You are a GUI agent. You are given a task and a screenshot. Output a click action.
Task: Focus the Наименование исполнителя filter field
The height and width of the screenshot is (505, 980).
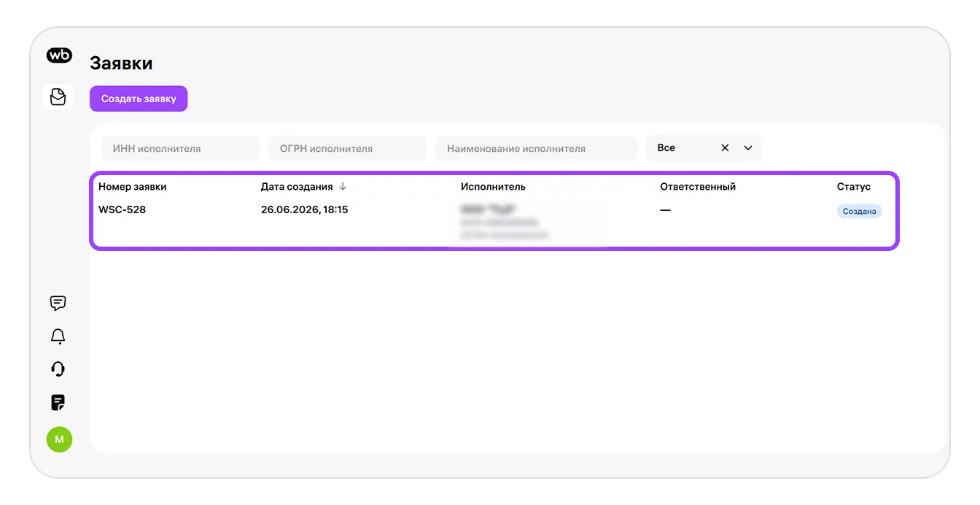536,148
